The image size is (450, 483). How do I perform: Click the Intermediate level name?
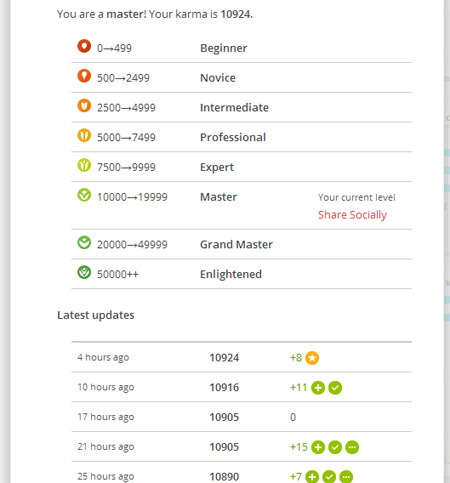(x=234, y=108)
